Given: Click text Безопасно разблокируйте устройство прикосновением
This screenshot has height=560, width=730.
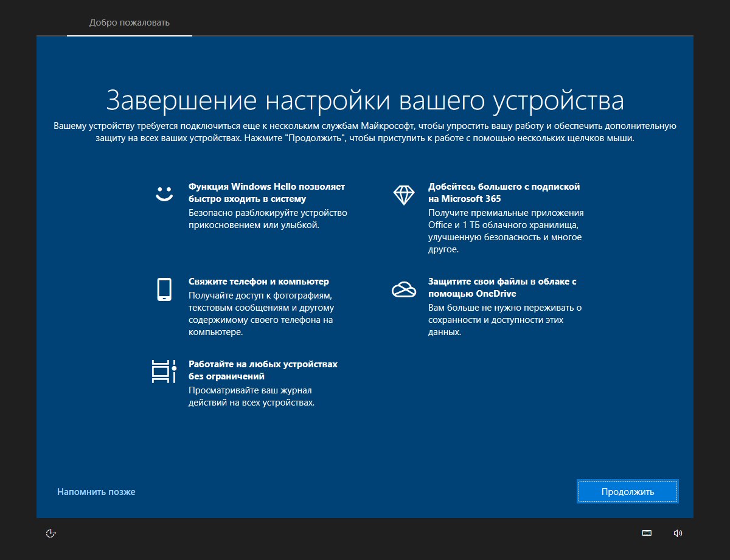Looking at the screenshot, I should (x=268, y=219).
